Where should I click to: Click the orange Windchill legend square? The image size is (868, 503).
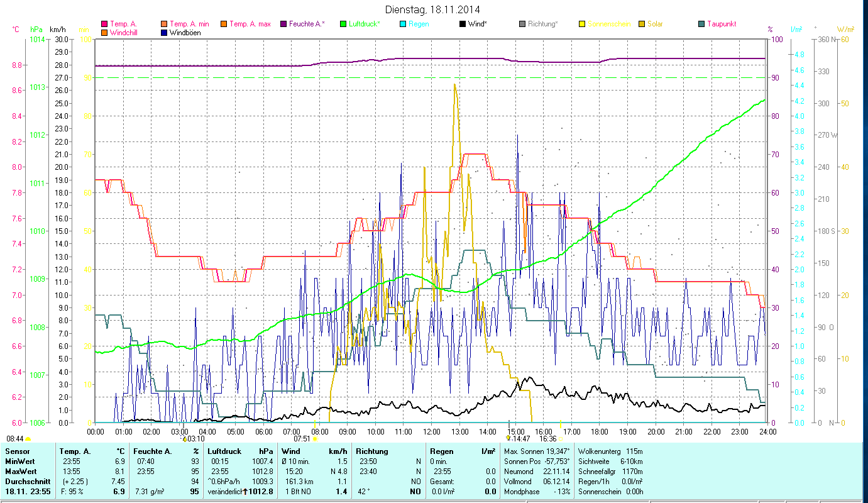[x=104, y=33]
